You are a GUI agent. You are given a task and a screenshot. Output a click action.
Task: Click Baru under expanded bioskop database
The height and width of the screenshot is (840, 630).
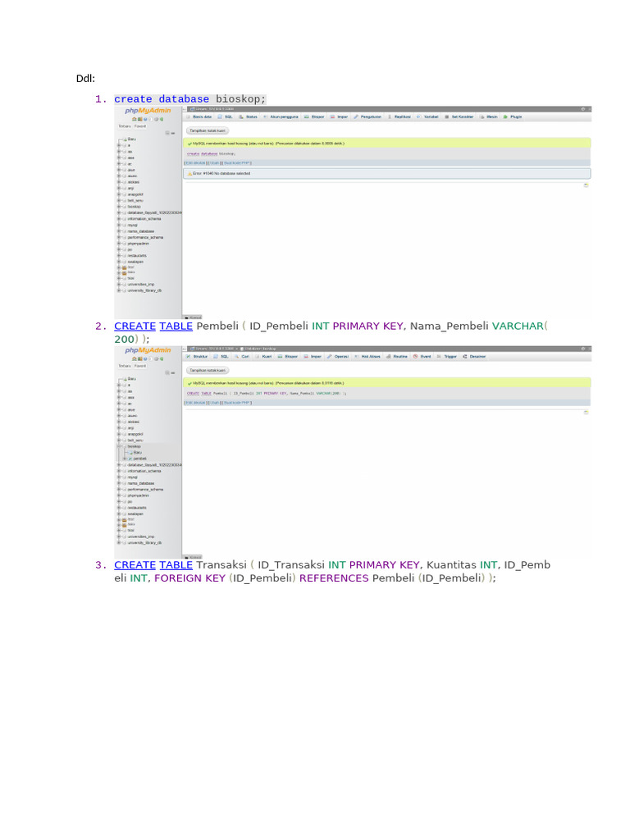coord(138,453)
